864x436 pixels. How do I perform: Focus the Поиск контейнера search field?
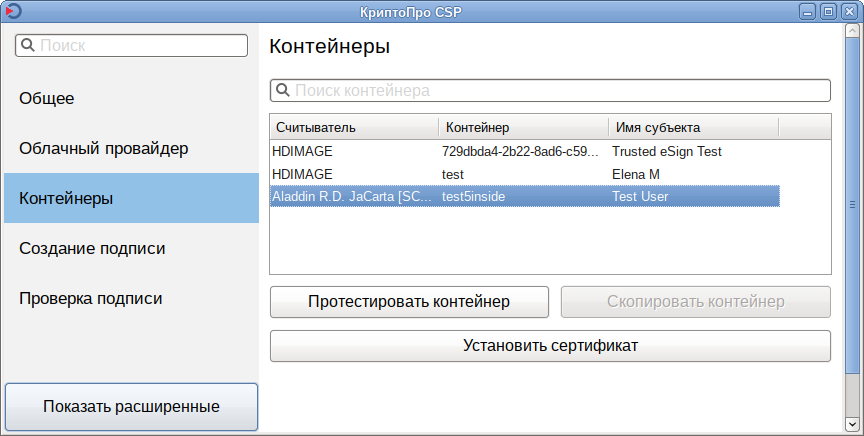click(x=550, y=90)
